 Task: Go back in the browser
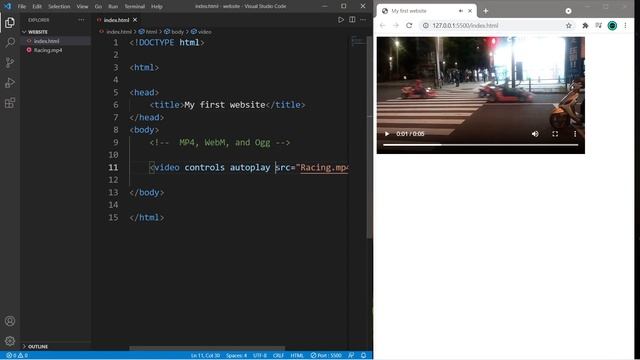382,25
